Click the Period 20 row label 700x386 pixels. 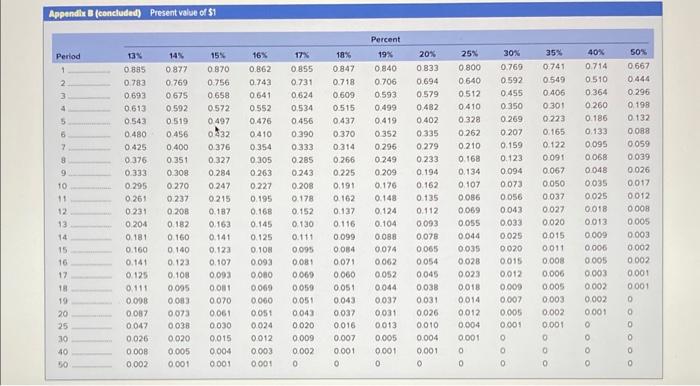(x=63, y=314)
